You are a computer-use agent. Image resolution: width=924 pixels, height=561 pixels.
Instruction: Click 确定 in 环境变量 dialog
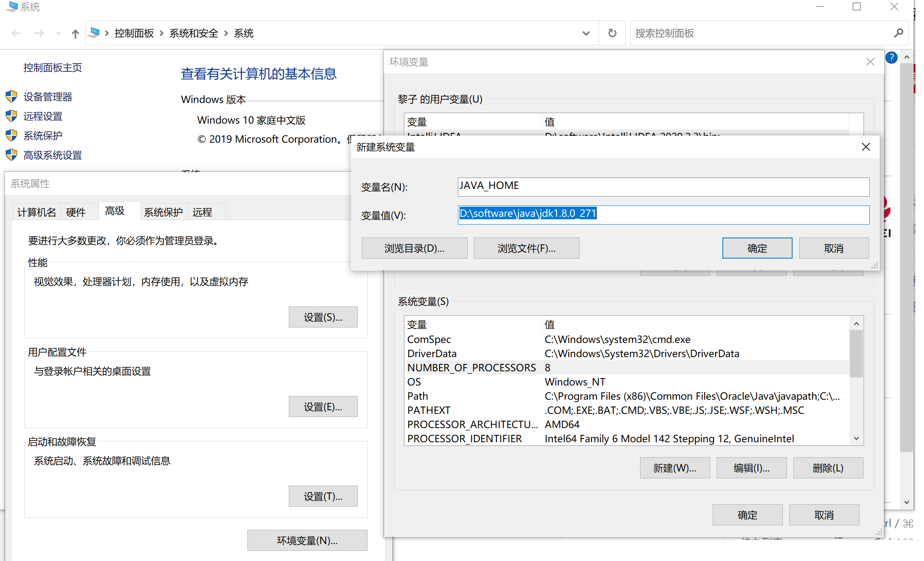(x=747, y=515)
